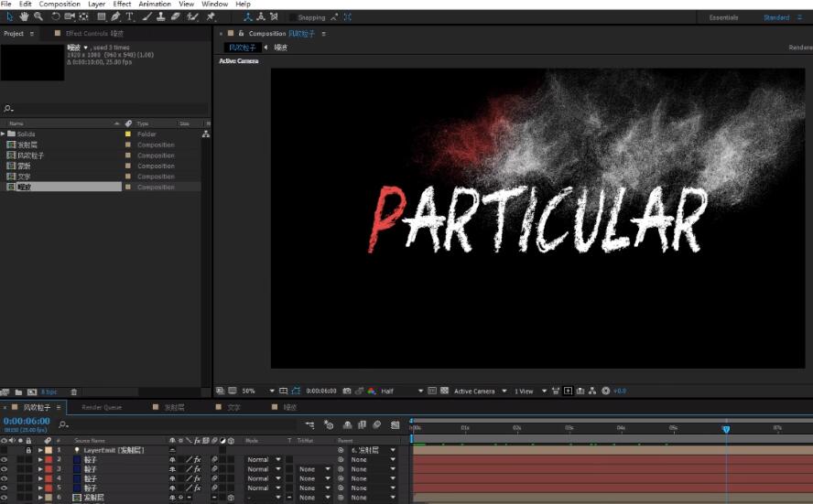
Task: Select the Puppet Pin tool
Action: pos(211,16)
